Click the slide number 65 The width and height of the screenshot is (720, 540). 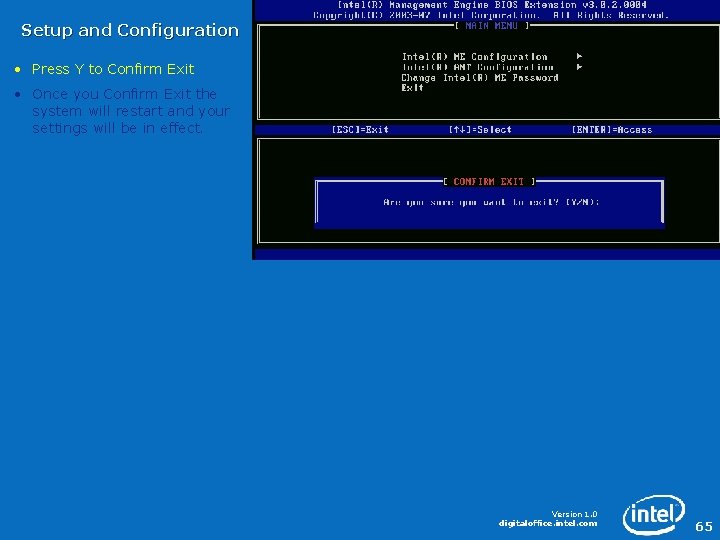click(704, 526)
